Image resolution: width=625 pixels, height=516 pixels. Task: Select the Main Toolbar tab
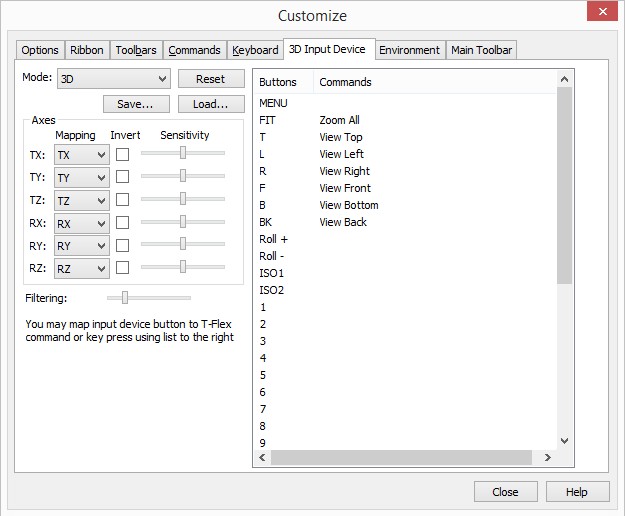(481, 50)
